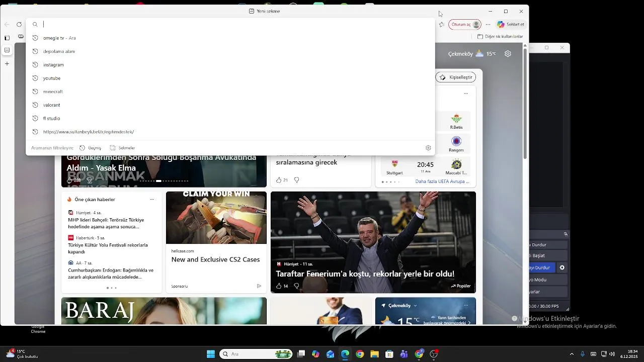
Task: Click the R.Betis team logo
Action: 456,119
